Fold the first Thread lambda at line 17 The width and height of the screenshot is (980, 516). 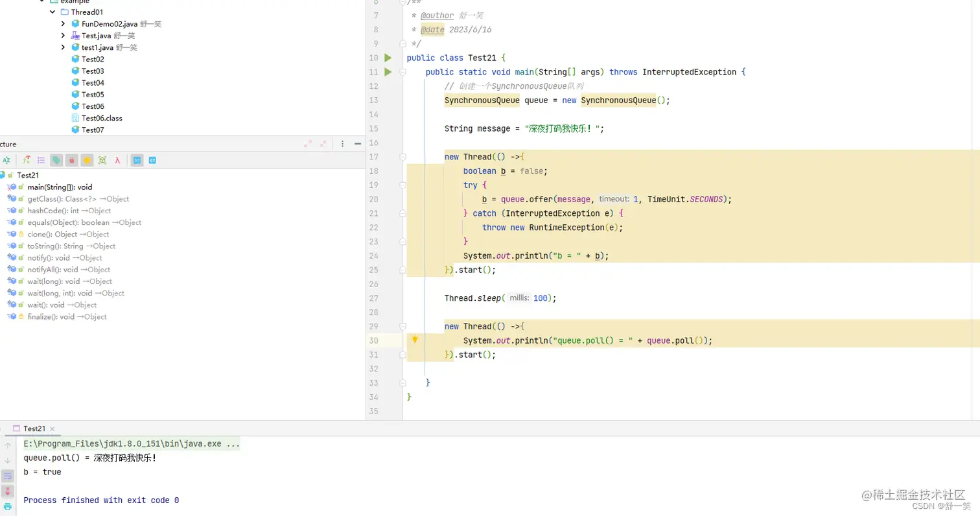(402, 157)
